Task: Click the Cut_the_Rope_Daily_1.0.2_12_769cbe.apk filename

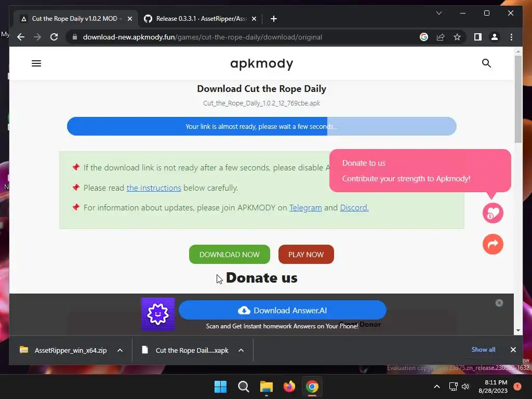Action: [262, 103]
